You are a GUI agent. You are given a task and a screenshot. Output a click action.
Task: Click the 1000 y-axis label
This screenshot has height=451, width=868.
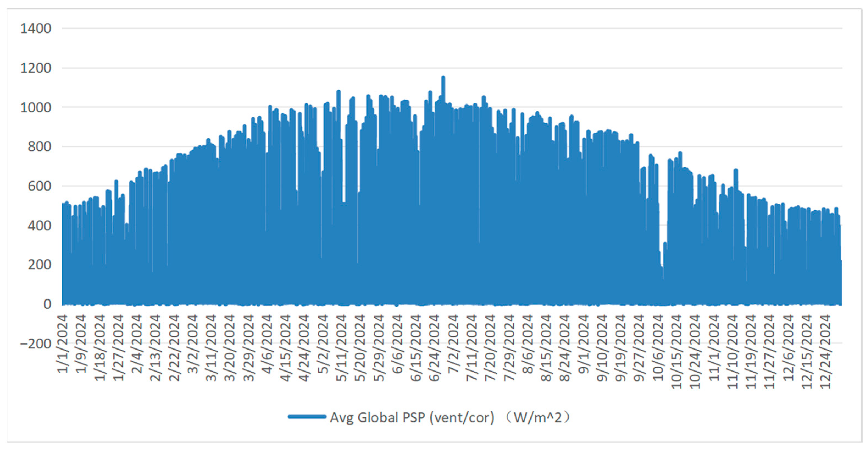point(36,107)
